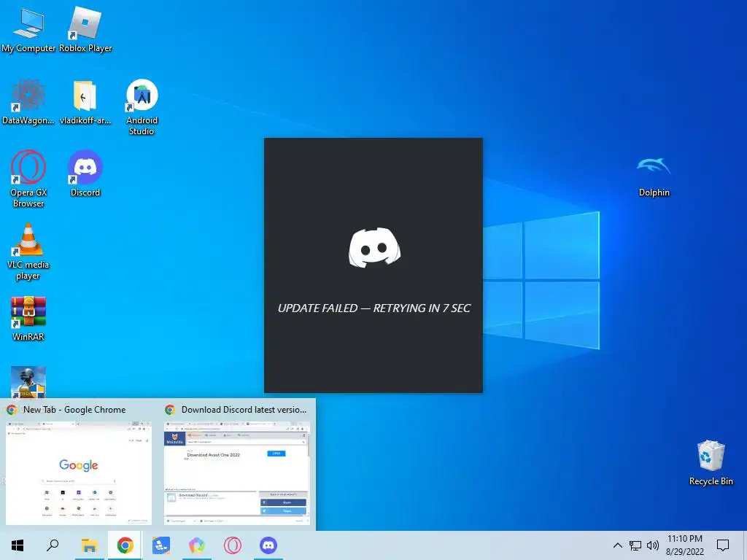Click the Chrome taskbar icon
Image resolution: width=747 pixels, height=560 pixels.
125,545
